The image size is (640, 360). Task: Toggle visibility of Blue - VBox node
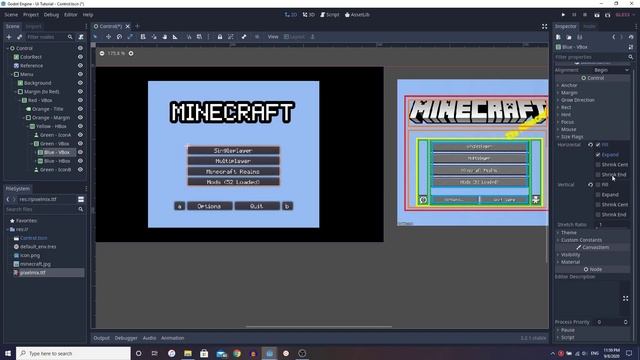[x=80, y=152]
